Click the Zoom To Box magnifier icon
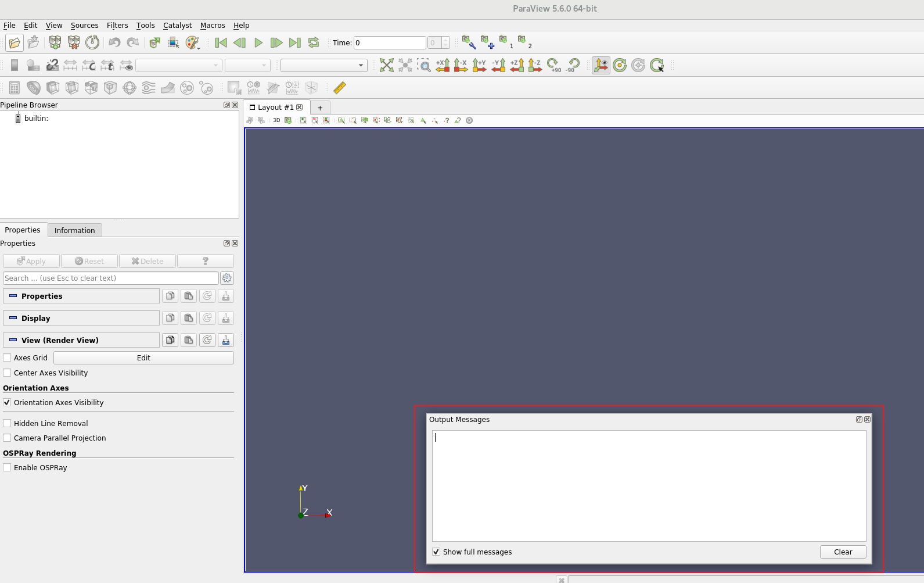924x583 pixels. (x=424, y=65)
